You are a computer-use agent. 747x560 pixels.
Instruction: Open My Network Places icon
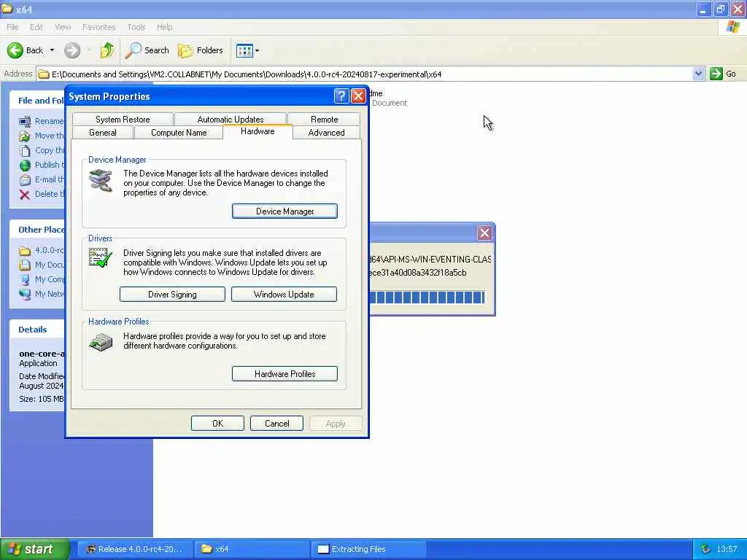click(25, 294)
